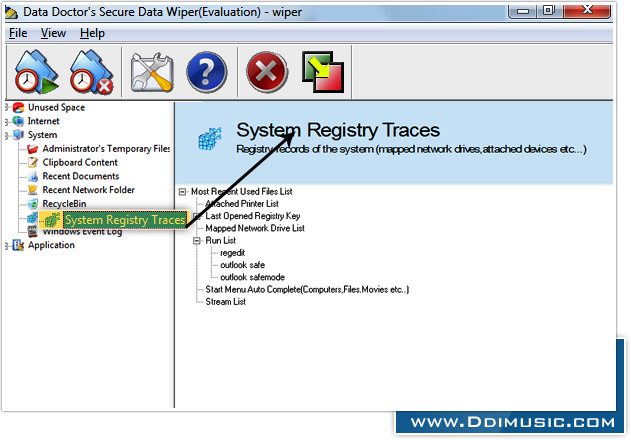631x440 pixels.
Task: Click the Clipboard Content notepad icon
Action: 33,162
